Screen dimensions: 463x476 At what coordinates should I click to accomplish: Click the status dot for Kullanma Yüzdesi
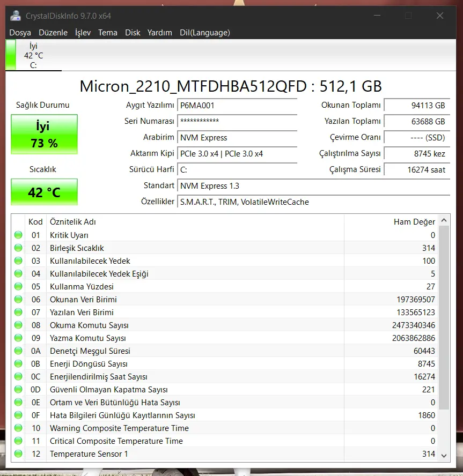18,286
